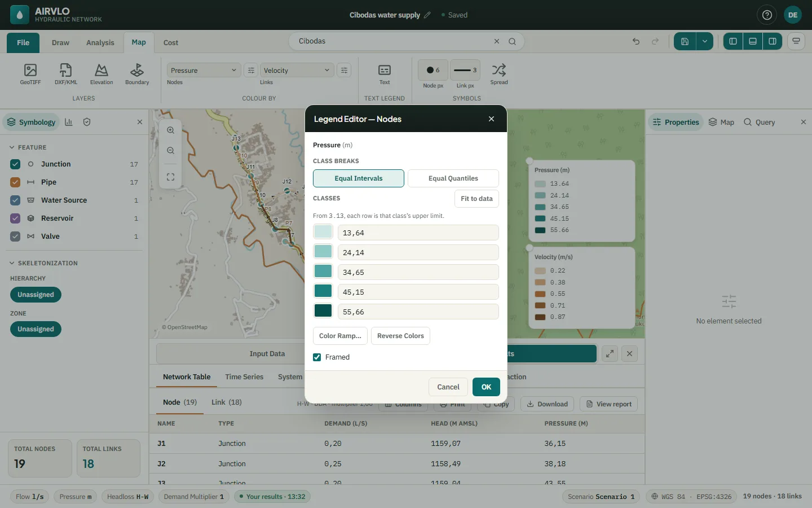The image size is (812, 508).
Task: Uncheck the Framed checkbox
Action: pos(317,357)
